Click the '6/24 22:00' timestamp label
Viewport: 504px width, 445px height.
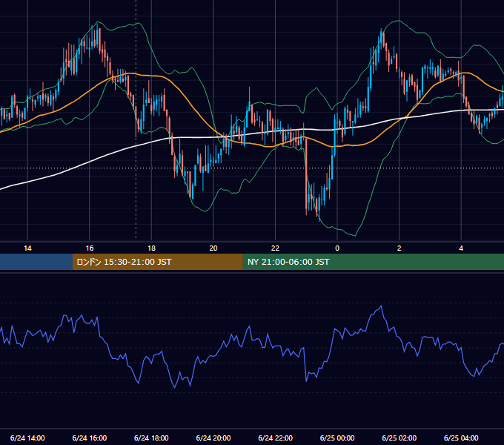click(x=276, y=438)
